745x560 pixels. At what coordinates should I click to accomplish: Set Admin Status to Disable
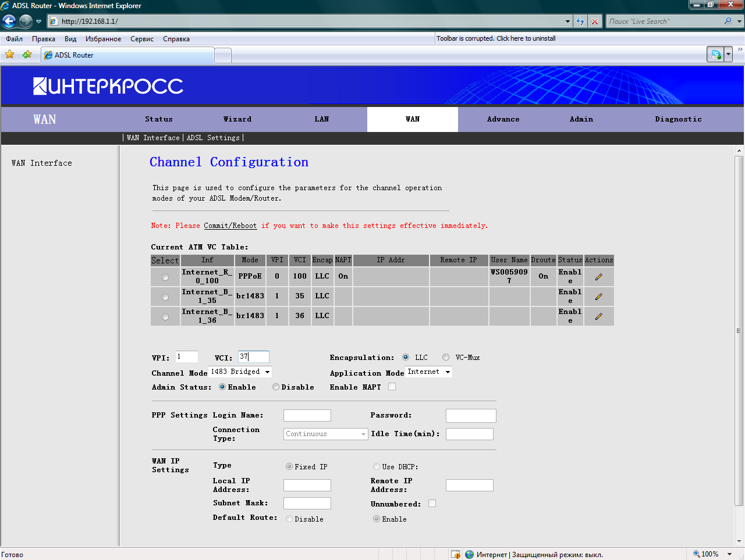pyautogui.click(x=276, y=387)
